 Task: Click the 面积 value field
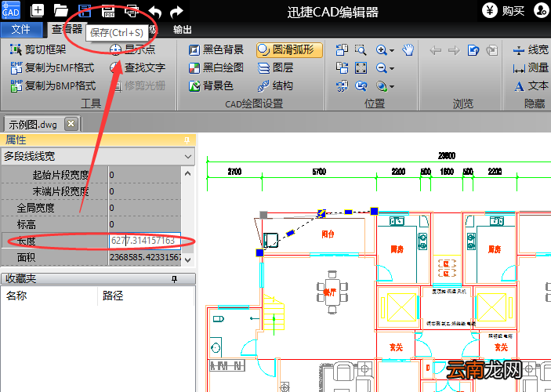[x=145, y=257]
